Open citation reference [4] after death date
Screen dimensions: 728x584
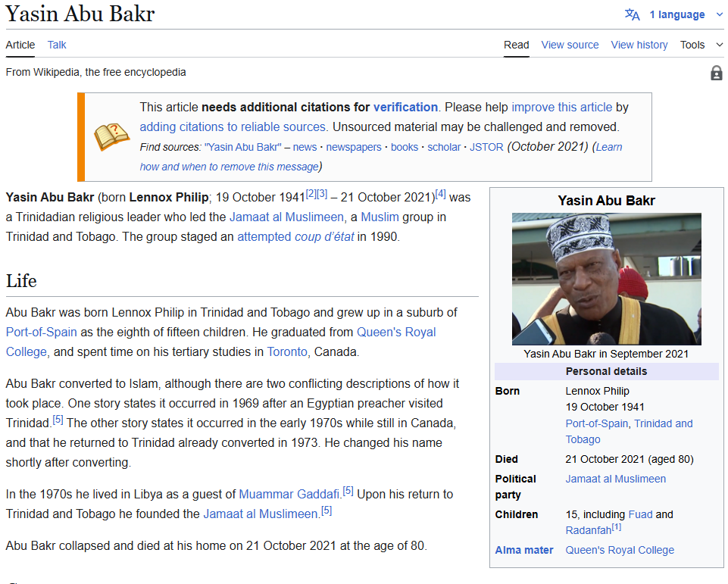pyautogui.click(x=441, y=194)
